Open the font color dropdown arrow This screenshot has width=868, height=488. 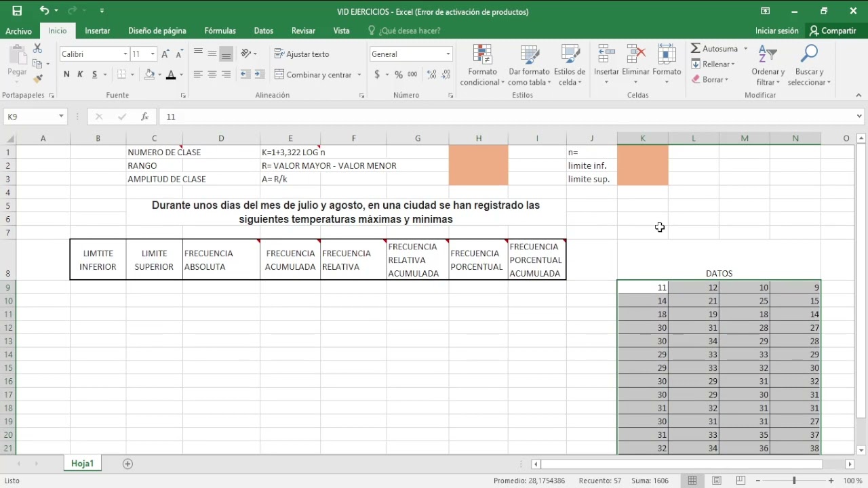pos(181,75)
